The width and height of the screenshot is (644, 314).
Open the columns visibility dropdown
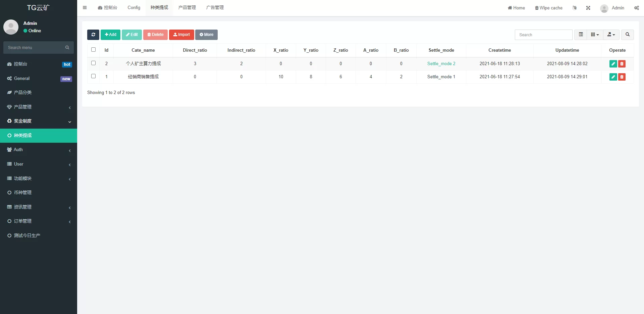tap(595, 35)
